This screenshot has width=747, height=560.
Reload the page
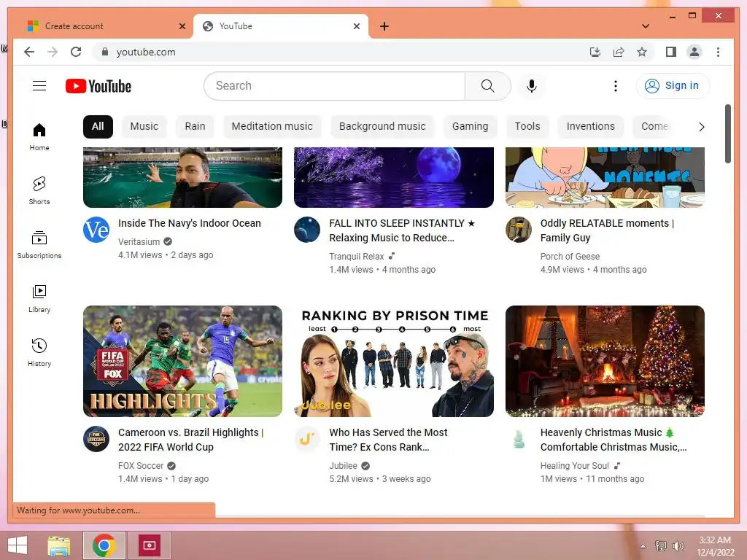76,52
